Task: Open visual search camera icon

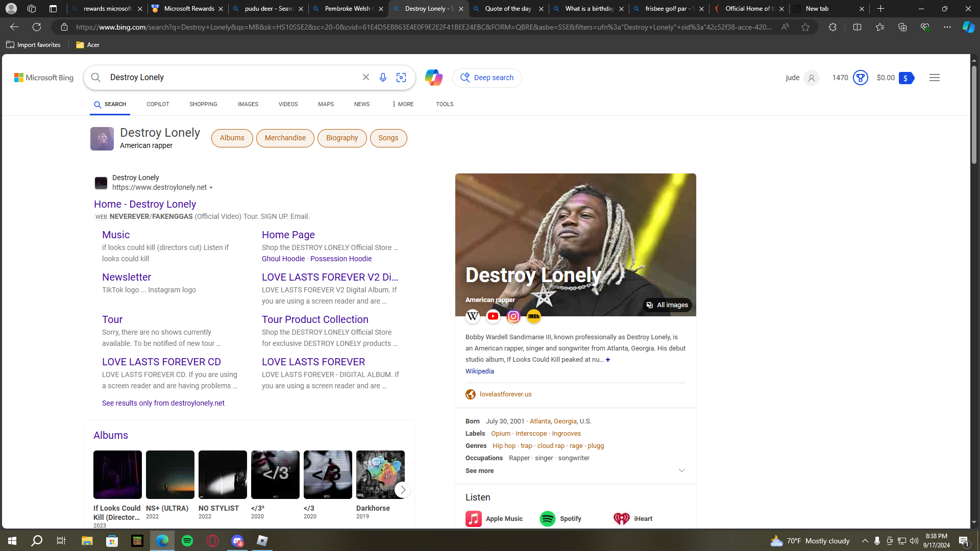Action: pyautogui.click(x=401, y=78)
